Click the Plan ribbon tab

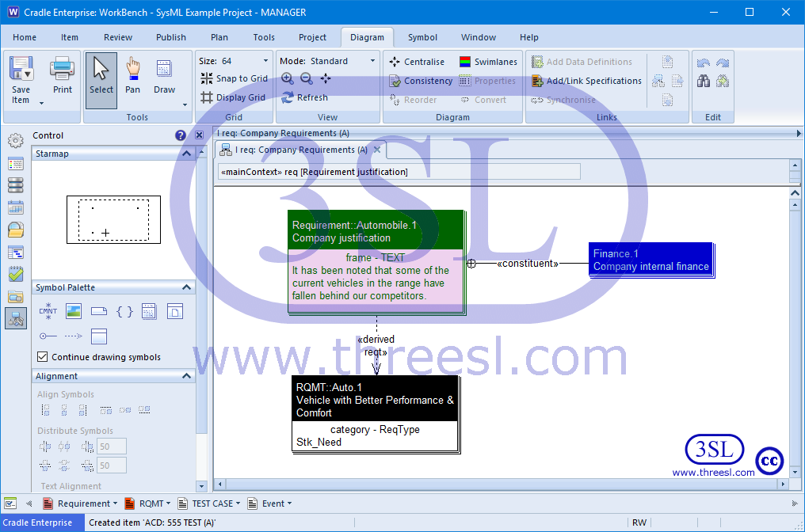tap(219, 37)
